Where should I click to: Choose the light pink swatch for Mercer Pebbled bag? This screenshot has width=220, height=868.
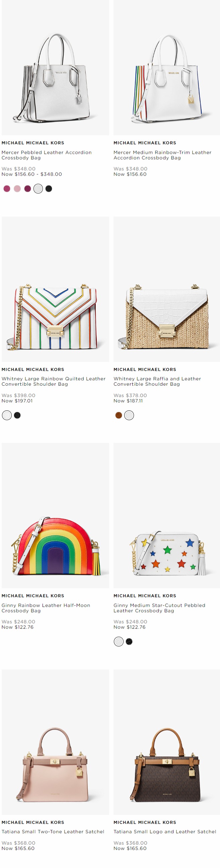[x=17, y=189]
